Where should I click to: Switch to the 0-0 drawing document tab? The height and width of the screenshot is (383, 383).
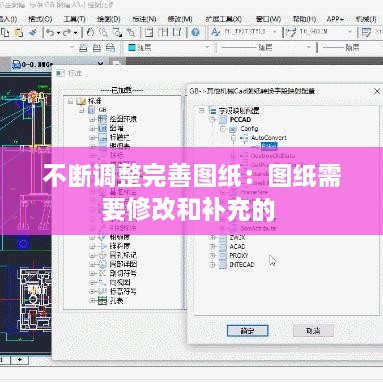32,64
